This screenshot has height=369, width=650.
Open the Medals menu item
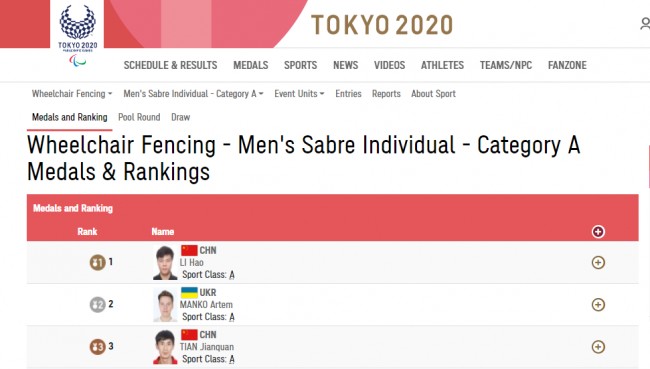[x=250, y=65]
